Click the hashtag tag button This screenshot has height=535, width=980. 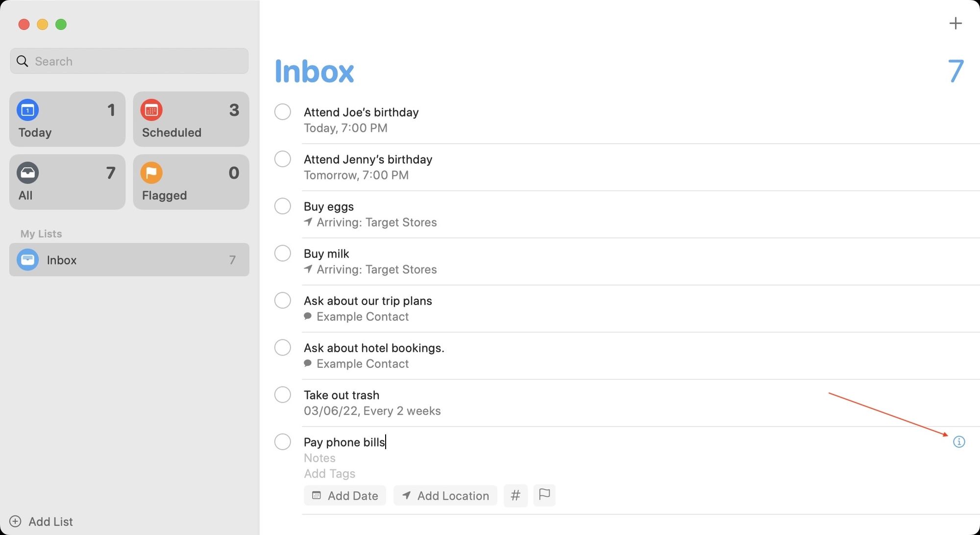(515, 495)
